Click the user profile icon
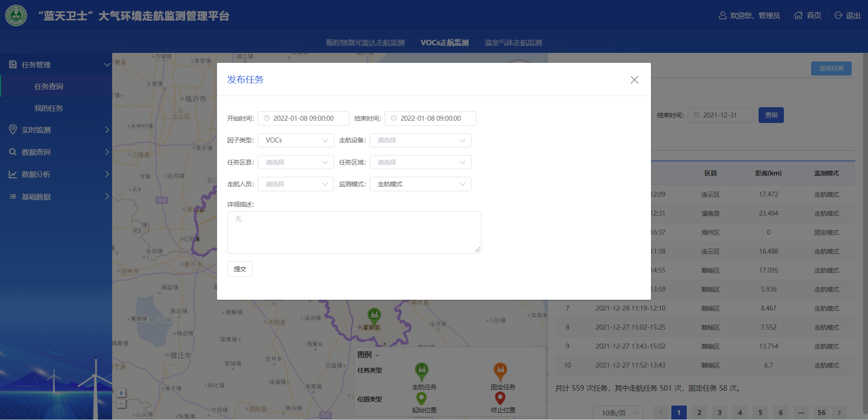Image resolution: width=868 pixels, height=420 pixels. (x=722, y=15)
